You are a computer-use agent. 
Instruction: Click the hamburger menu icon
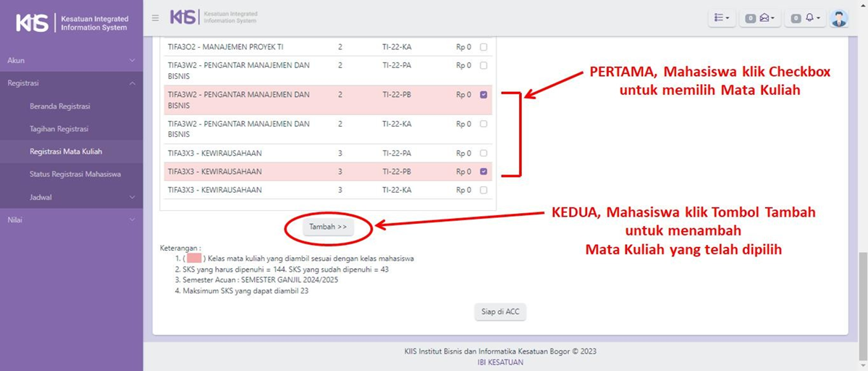[x=156, y=18]
